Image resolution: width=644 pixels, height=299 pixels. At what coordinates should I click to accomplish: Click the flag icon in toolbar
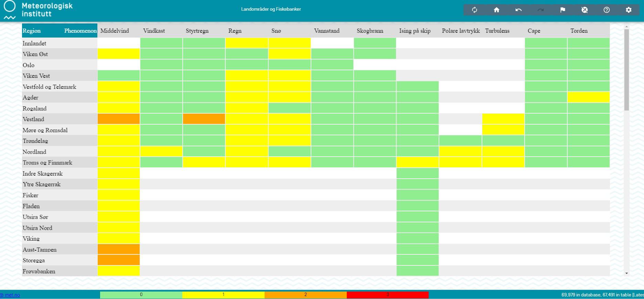562,10
